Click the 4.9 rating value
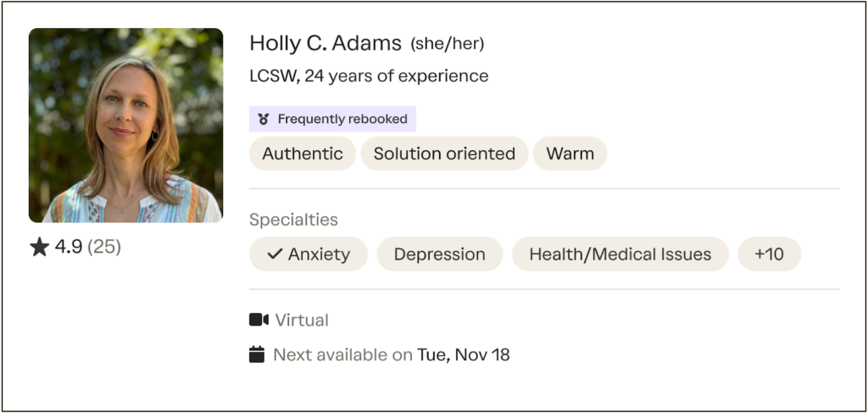The height and width of the screenshot is (413, 868). (x=69, y=247)
